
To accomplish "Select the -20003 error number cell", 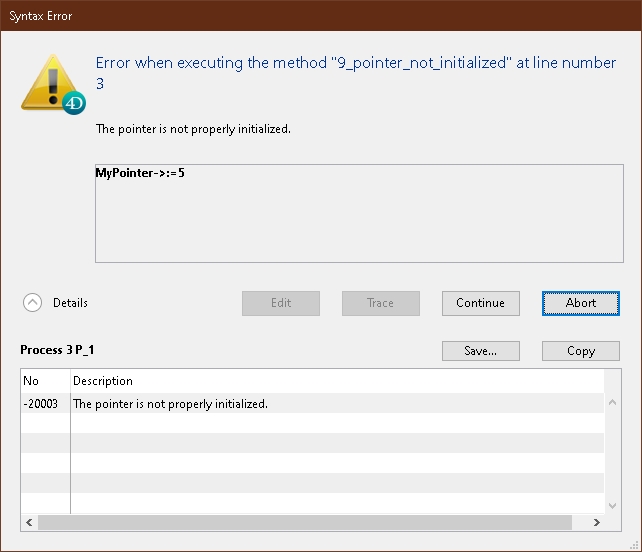I will (x=44, y=404).
